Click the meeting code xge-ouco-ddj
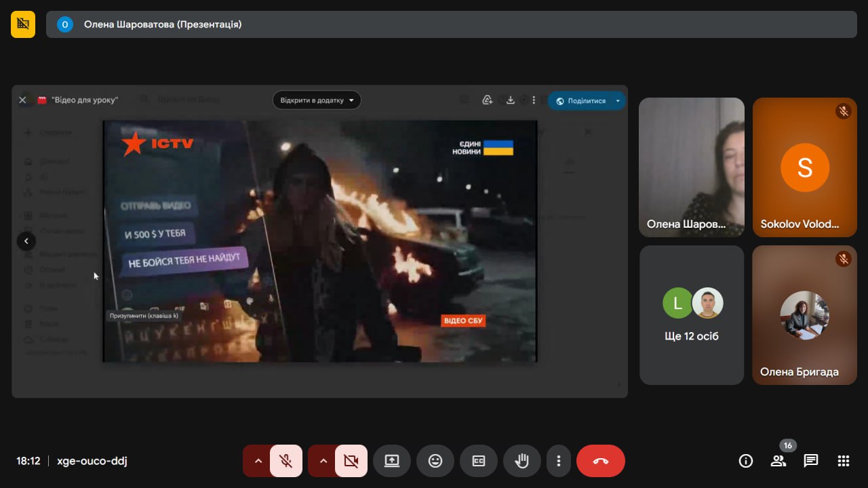Viewport: 868px width, 488px height. [92, 461]
